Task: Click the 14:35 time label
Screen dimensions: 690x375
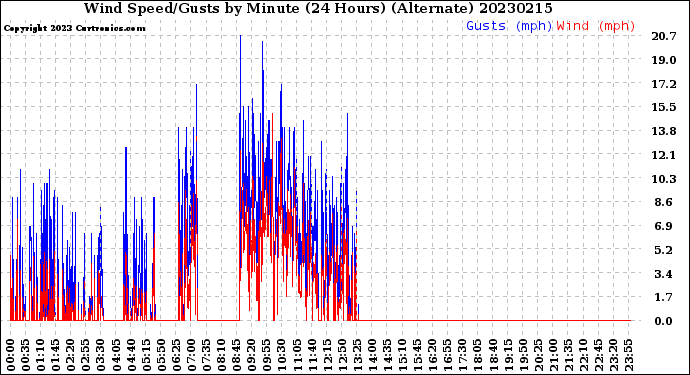Action: point(387,355)
